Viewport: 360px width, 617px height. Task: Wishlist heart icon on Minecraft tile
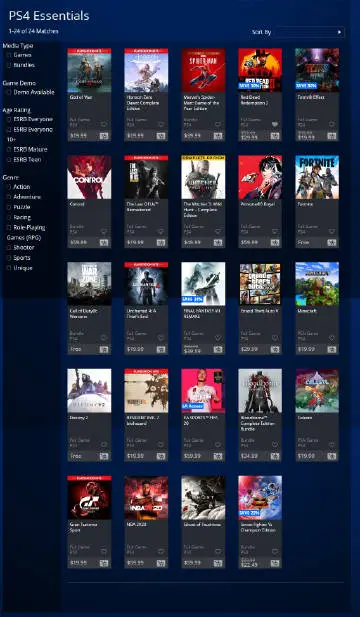coord(332,338)
